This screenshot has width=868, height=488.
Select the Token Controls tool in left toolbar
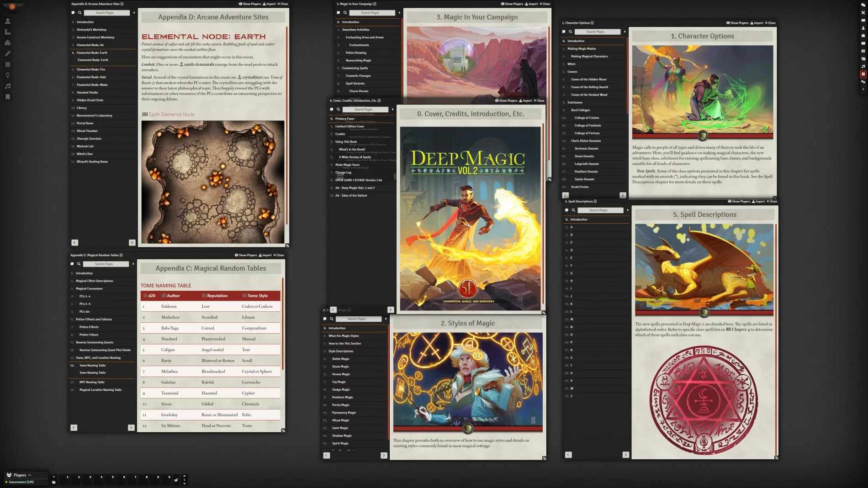tap(7, 21)
